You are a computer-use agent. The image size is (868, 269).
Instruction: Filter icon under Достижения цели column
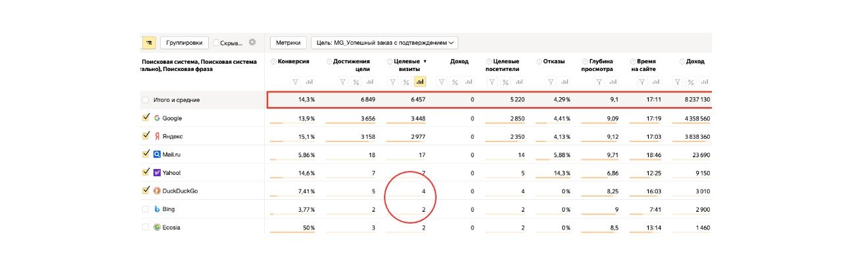[x=342, y=82]
